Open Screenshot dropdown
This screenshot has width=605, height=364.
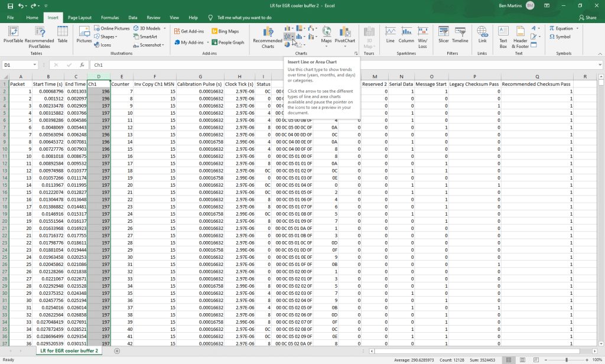pos(148,45)
